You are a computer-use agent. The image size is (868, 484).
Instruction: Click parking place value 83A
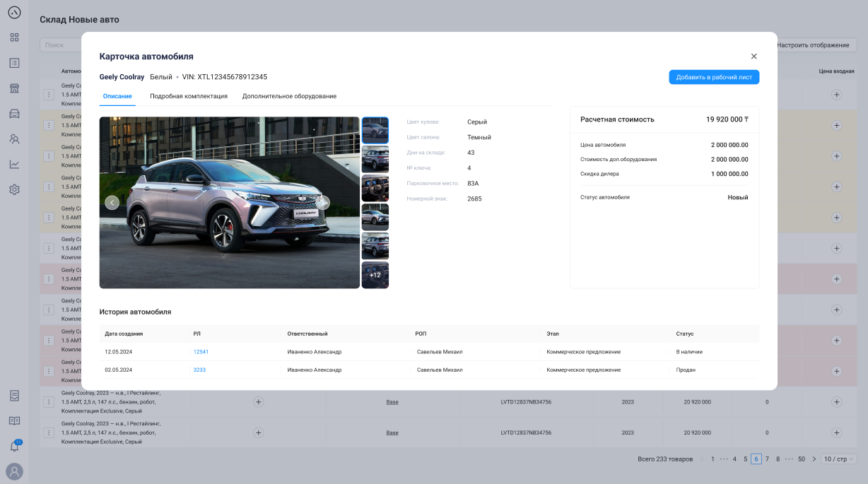[x=473, y=184]
